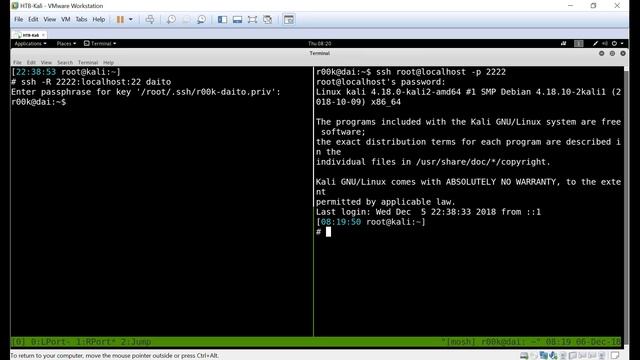Open VMware Tabs menu

pyautogui.click(x=81, y=19)
